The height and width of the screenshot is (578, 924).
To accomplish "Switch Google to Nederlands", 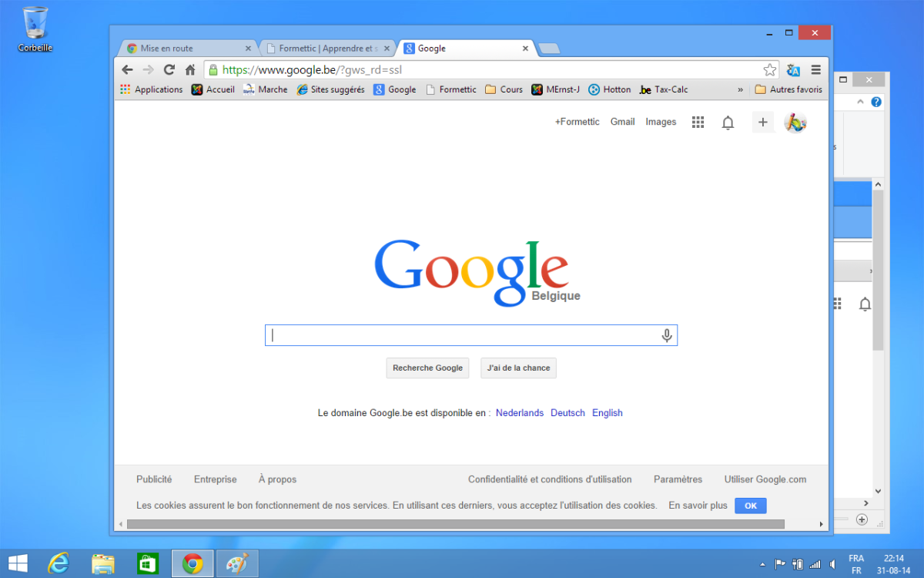I will [520, 413].
